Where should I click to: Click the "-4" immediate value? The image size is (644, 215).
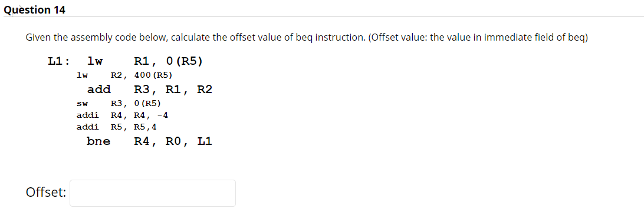coord(163,115)
